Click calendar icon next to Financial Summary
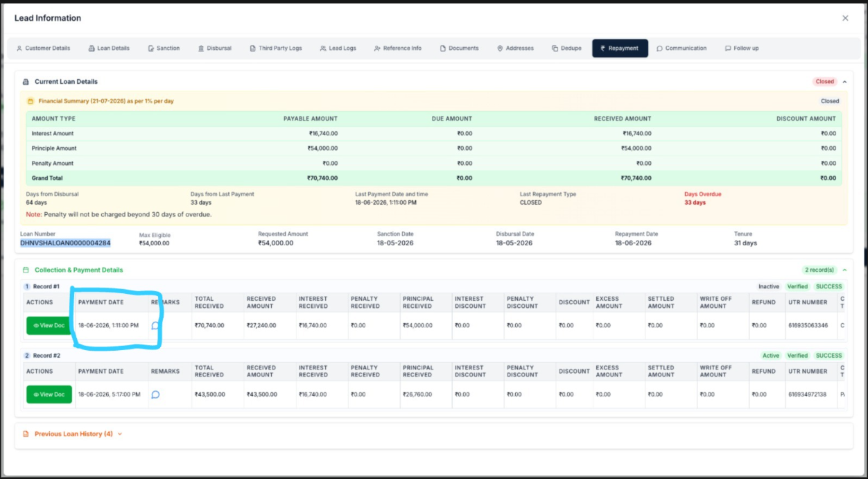This screenshot has height=479, width=868. tap(31, 101)
